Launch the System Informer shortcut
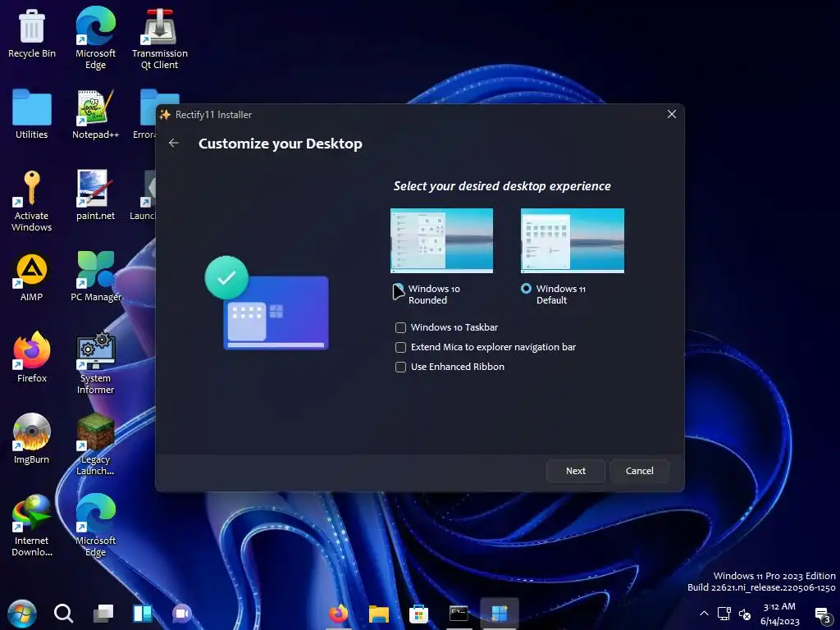 point(95,363)
